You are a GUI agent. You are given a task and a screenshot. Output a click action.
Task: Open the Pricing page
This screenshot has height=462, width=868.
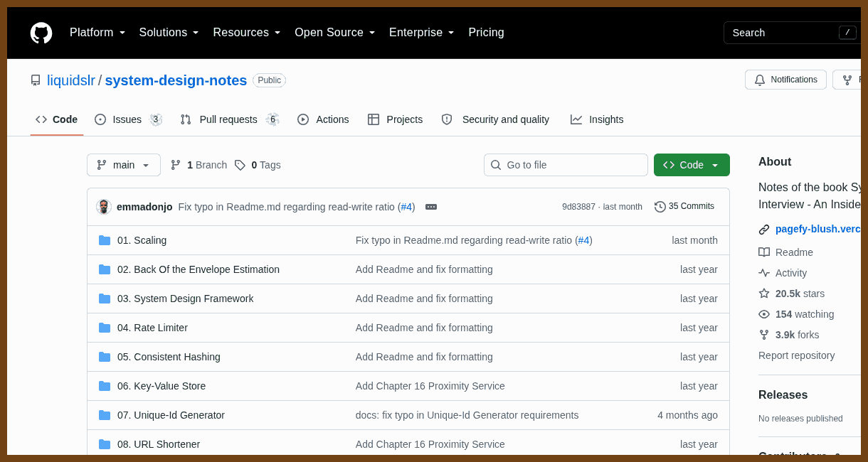486,33
